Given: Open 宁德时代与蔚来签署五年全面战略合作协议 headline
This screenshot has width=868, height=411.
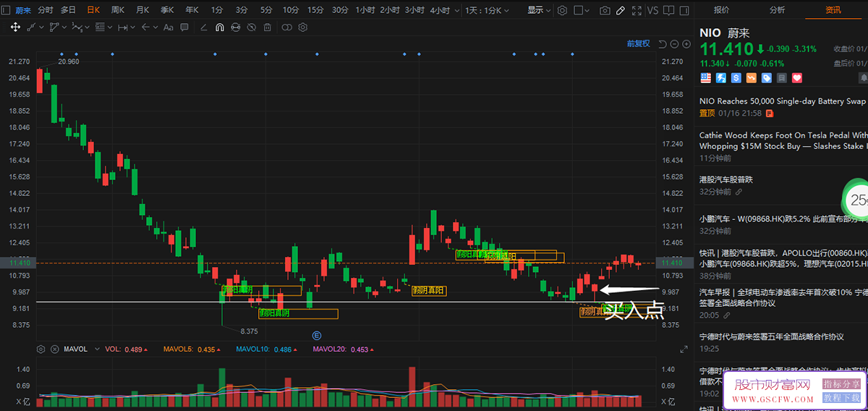Looking at the screenshot, I should click(x=772, y=336).
